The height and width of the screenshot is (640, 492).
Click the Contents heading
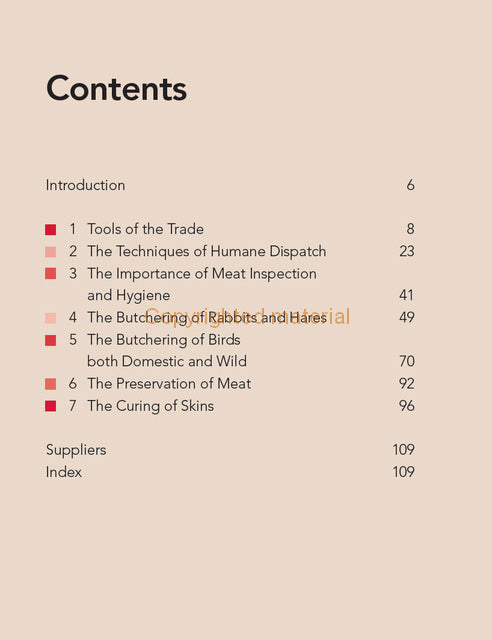pos(117,88)
